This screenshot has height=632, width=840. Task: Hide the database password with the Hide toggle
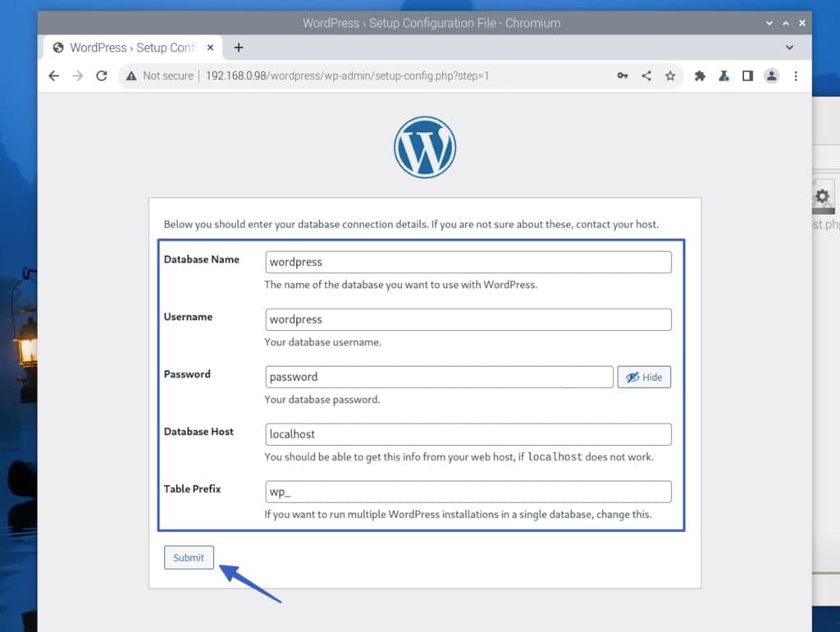pyautogui.click(x=644, y=377)
